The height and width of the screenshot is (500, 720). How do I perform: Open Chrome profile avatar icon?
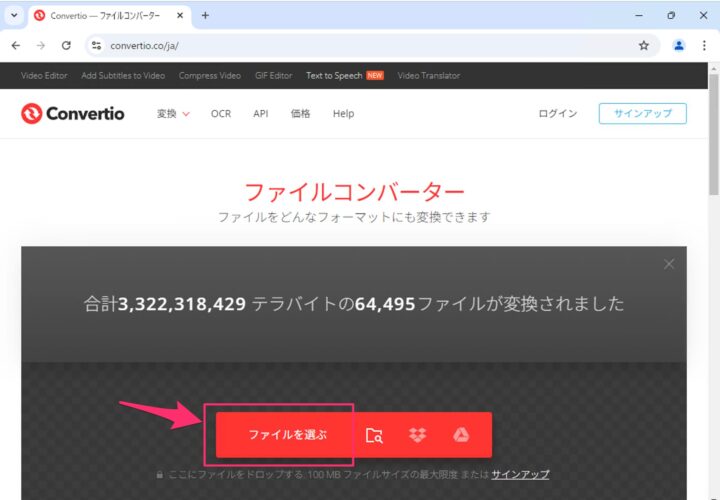(x=679, y=45)
